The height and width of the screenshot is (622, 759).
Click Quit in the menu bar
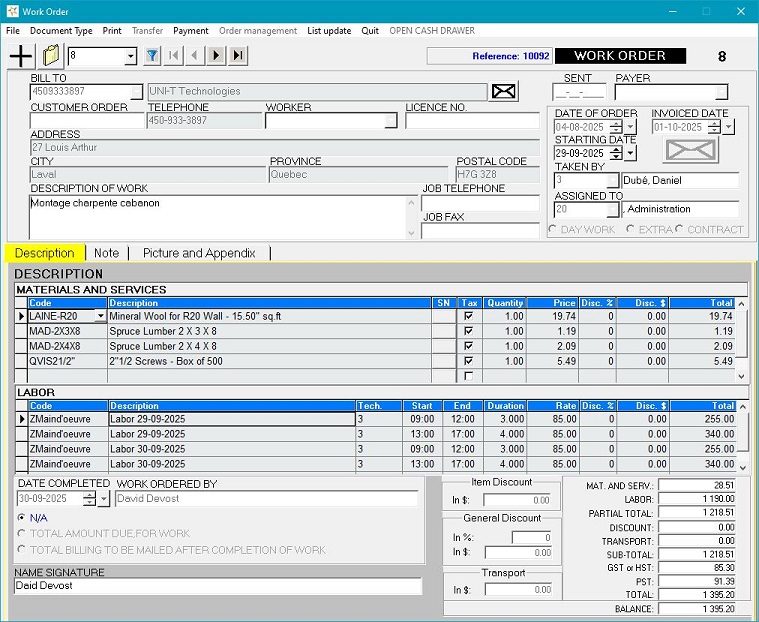click(370, 31)
